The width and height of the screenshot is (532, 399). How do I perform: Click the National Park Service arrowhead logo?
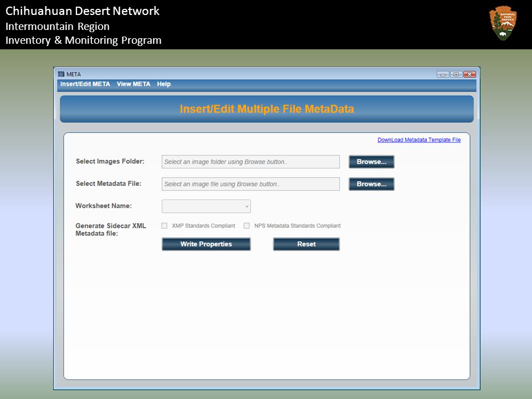click(504, 23)
